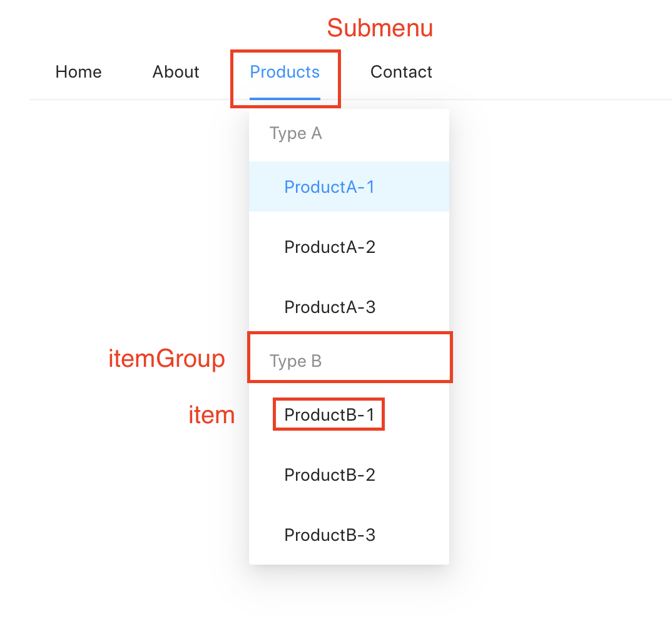Viewport: 672px width, 631px height.
Task: Choose ProductB-2 from the list
Action: pos(330,475)
